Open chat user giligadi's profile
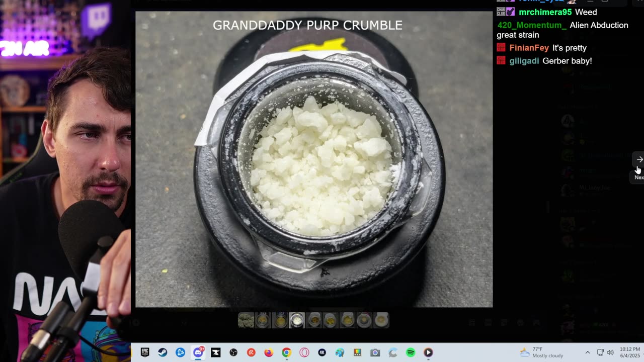 524,61
